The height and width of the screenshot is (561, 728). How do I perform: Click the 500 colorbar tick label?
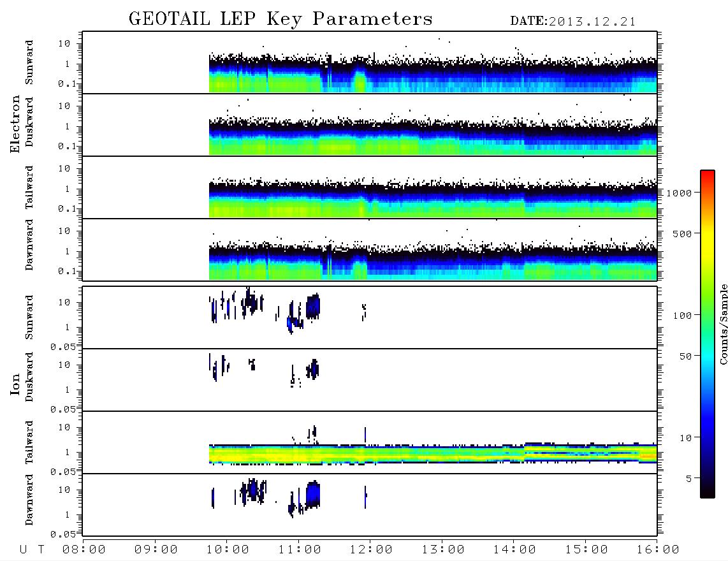682,233
